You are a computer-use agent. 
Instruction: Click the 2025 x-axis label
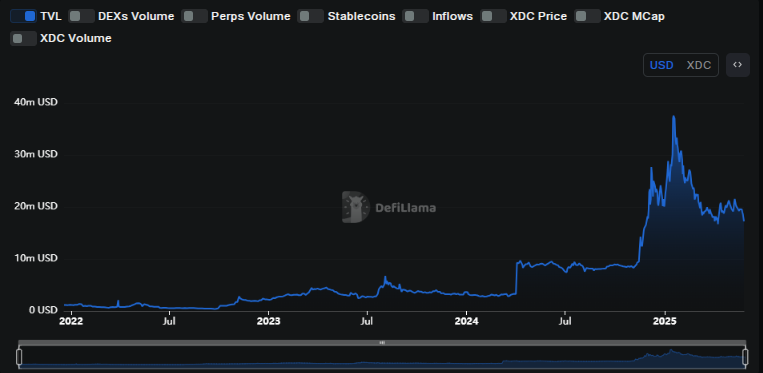tap(665, 321)
